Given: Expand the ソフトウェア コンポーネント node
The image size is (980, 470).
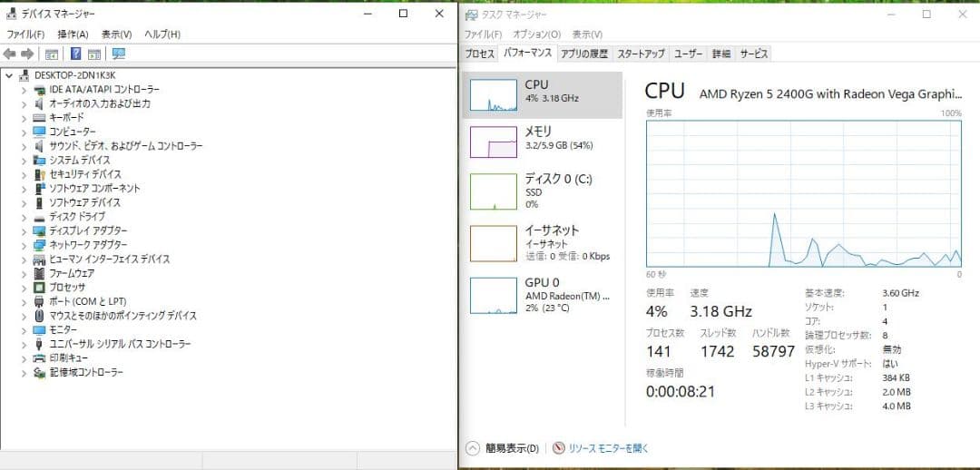Looking at the screenshot, I should tap(24, 189).
